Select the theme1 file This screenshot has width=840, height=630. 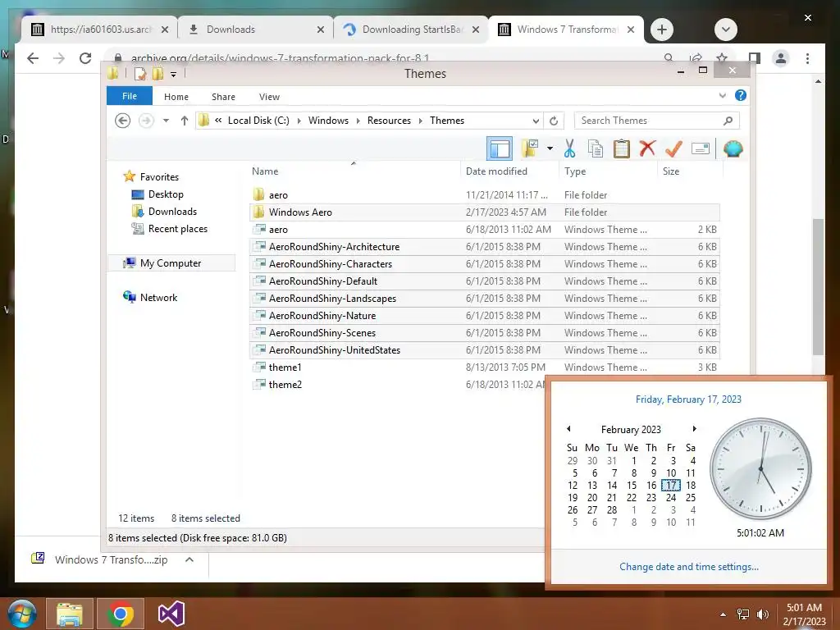(x=484, y=367)
